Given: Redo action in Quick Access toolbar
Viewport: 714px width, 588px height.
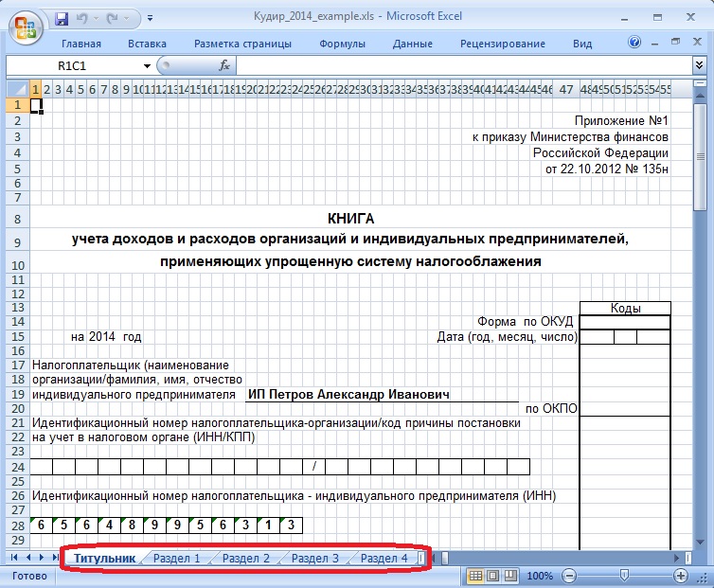Looking at the screenshot, I should point(112,19).
